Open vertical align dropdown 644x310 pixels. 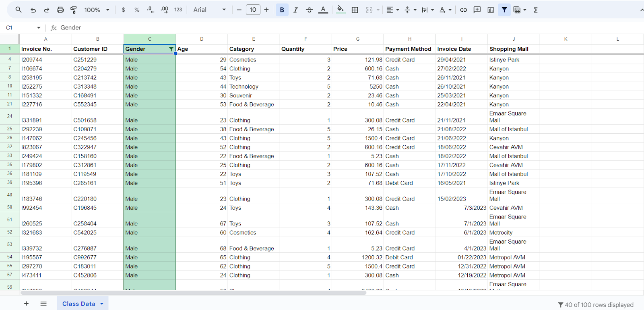410,10
